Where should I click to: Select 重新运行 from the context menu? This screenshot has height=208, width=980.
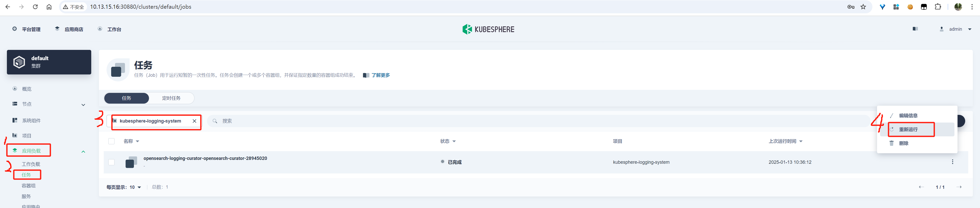[908, 129]
